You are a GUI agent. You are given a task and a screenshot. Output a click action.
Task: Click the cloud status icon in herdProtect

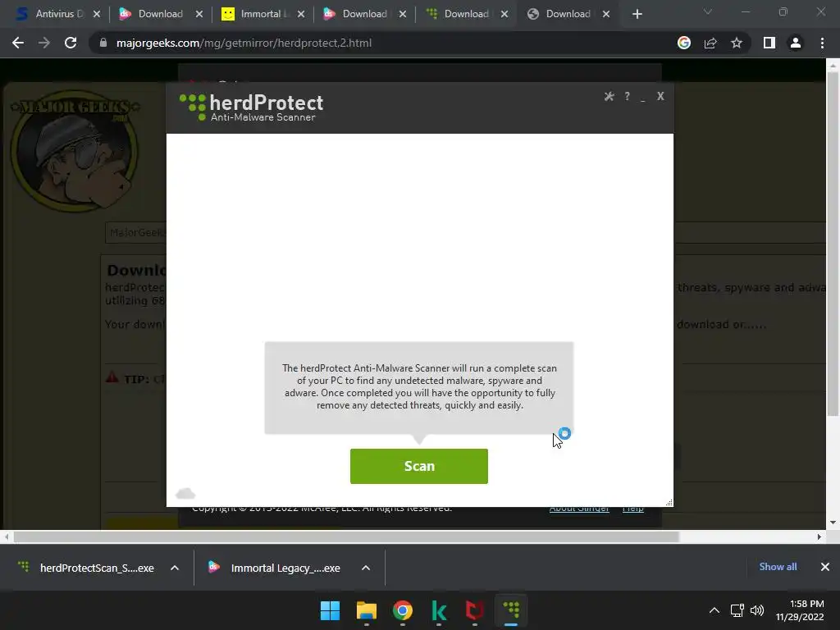pyautogui.click(x=185, y=493)
